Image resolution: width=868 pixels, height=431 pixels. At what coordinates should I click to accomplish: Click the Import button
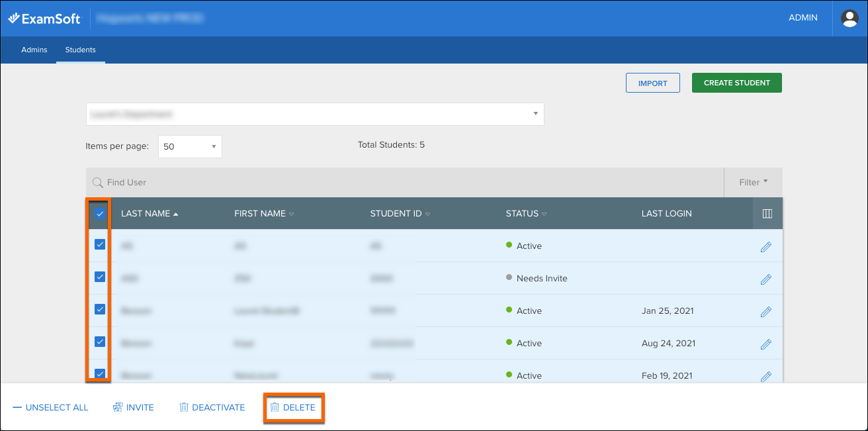pos(653,83)
